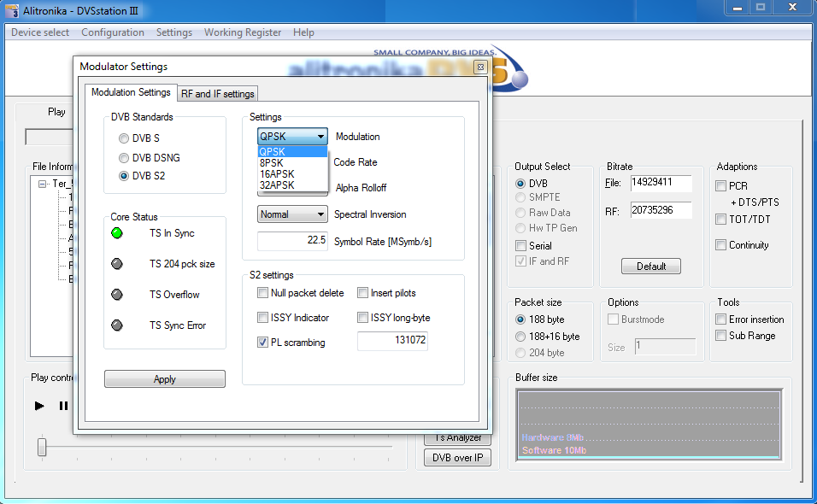Click the Play button in play controls
The height and width of the screenshot is (504, 817).
[39, 406]
